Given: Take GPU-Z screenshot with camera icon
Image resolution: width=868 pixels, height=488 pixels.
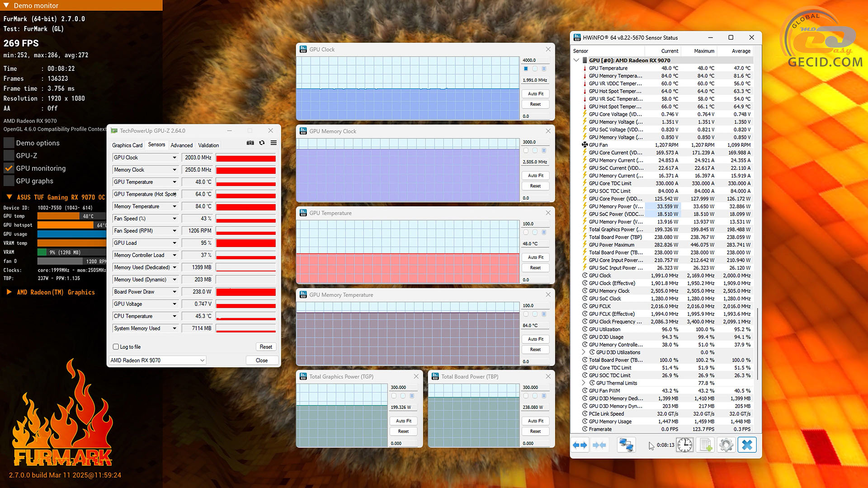Looking at the screenshot, I should [x=250, y=143].
